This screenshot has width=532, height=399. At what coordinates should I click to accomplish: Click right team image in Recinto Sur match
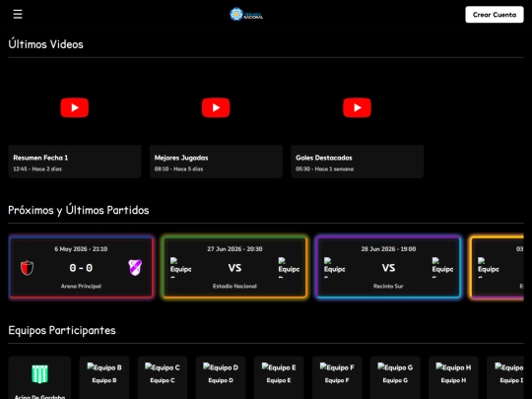pos(442,267)
